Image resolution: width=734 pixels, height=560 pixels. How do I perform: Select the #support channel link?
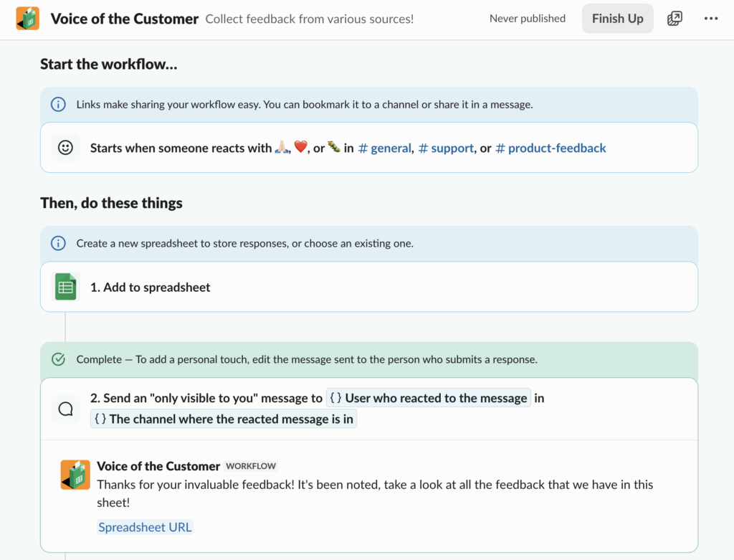coord(446,148)
